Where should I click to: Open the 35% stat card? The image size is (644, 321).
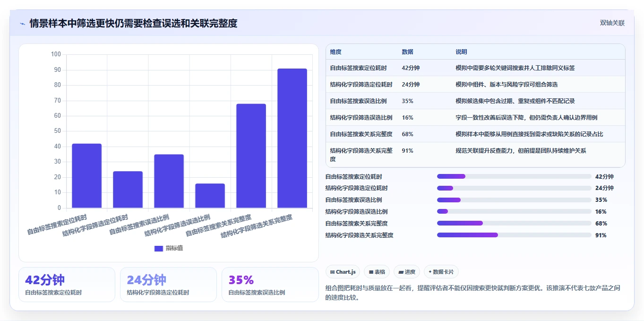pyautogui.click(x=270, y=285)
